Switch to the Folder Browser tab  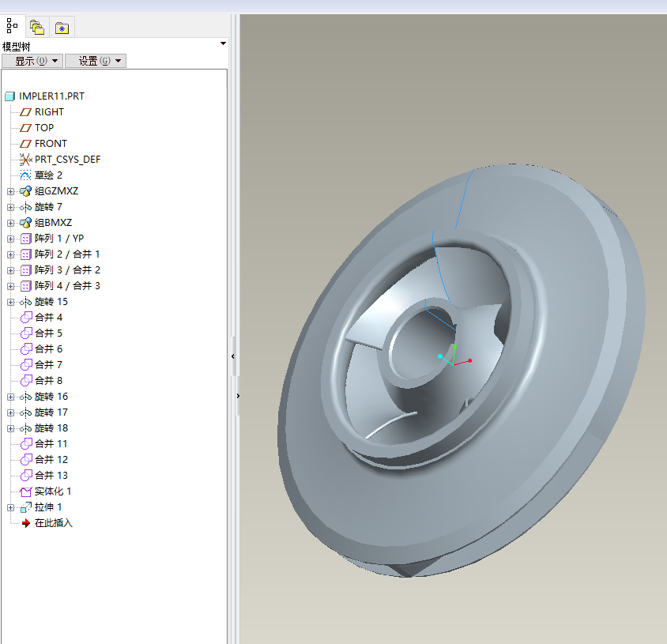point(36,28)
